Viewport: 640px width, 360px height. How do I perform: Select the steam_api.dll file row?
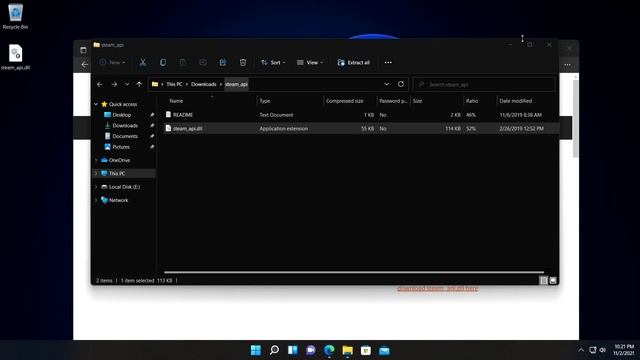(361, 129)
